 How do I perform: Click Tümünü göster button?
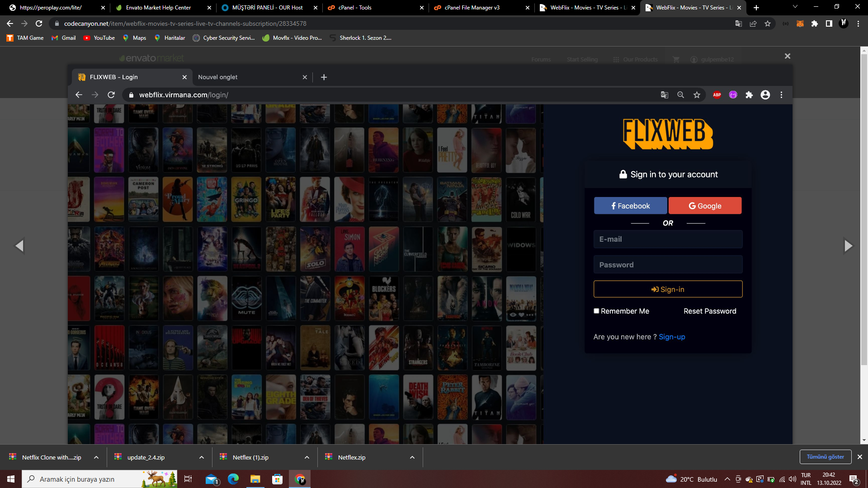point(825,457)
